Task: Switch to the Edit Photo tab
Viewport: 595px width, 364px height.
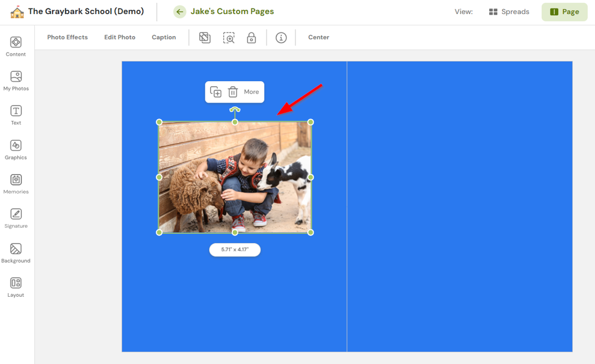Action: [119, 37]
